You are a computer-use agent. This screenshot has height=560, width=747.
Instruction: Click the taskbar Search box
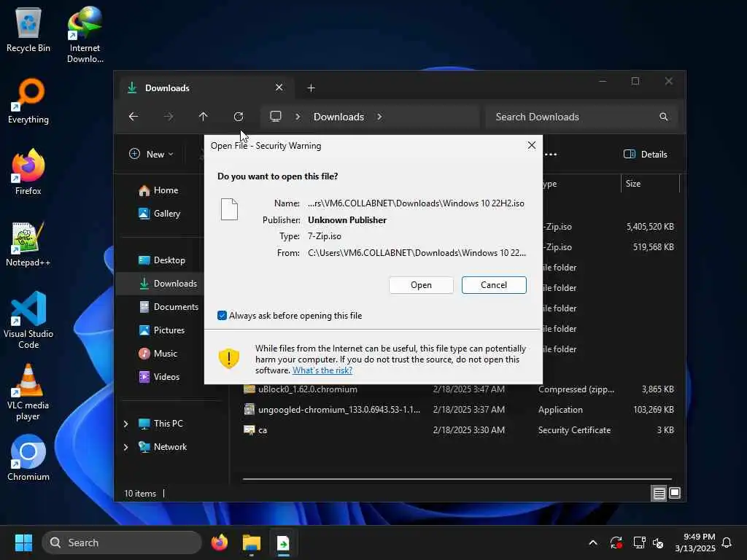(122, 542)
